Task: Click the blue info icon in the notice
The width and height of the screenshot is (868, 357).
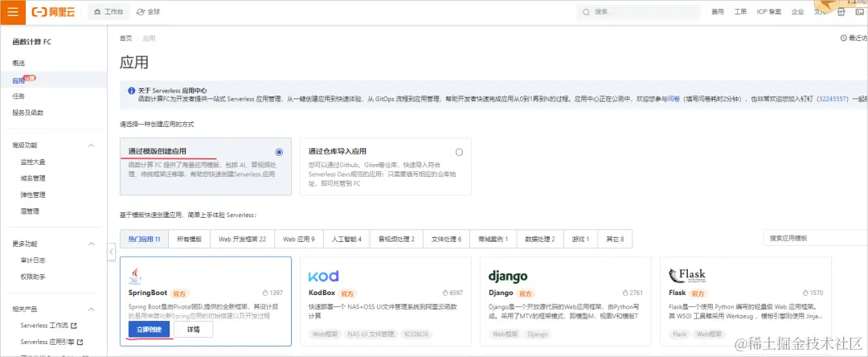Action: point(131,91)
